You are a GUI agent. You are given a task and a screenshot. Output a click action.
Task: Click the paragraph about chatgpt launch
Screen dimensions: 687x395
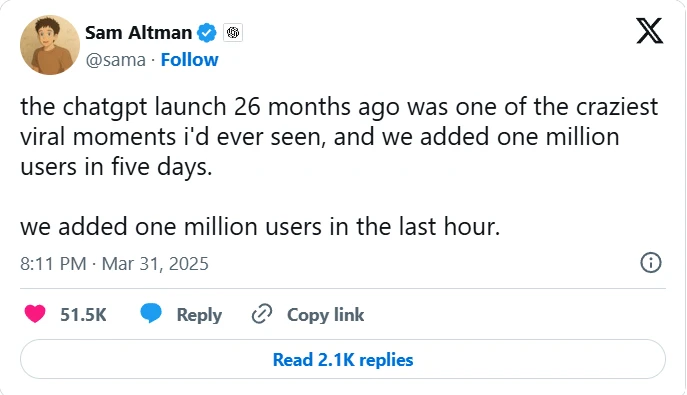[339, 137]
